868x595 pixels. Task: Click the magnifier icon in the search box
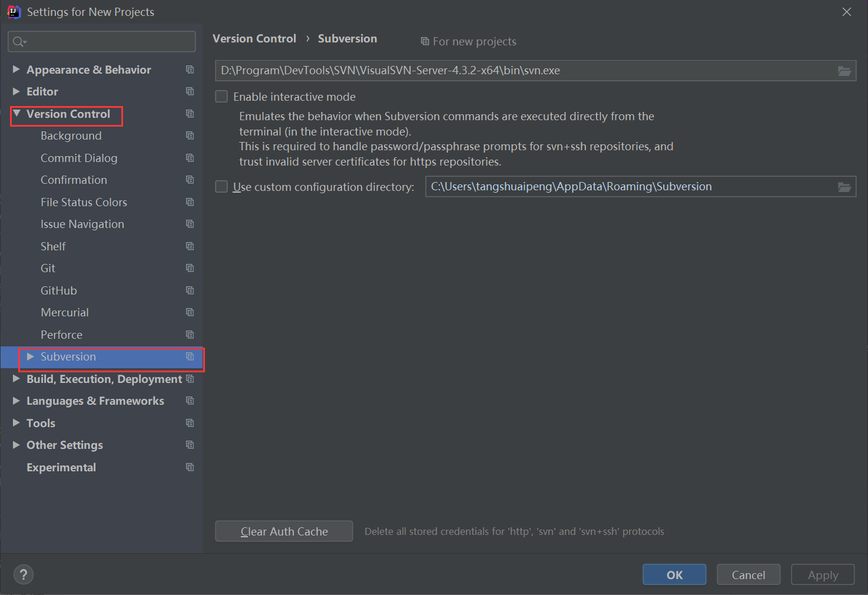click(x=19, y=41)
